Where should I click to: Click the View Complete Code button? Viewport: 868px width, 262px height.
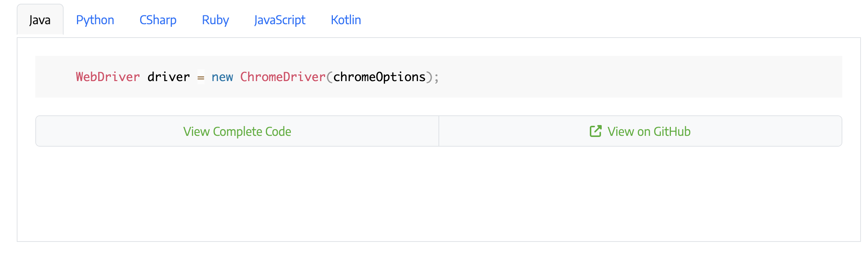click(237, 131)
